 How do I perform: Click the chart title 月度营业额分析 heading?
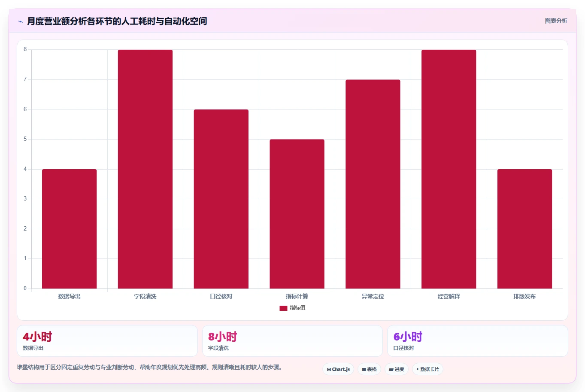(117, 21)
